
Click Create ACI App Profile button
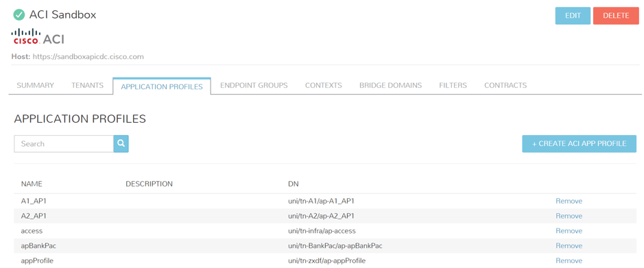click(580, 144)
